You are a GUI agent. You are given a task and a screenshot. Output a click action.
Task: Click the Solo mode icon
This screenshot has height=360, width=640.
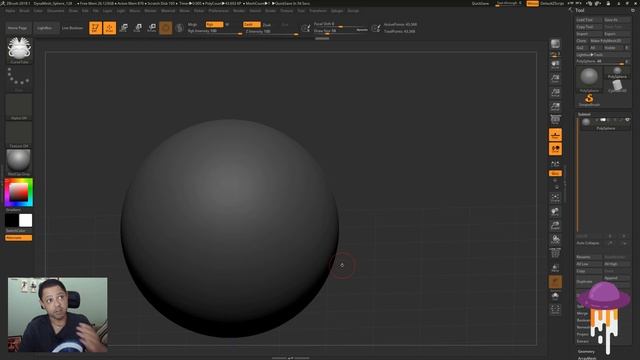click(x=555, y=296)
